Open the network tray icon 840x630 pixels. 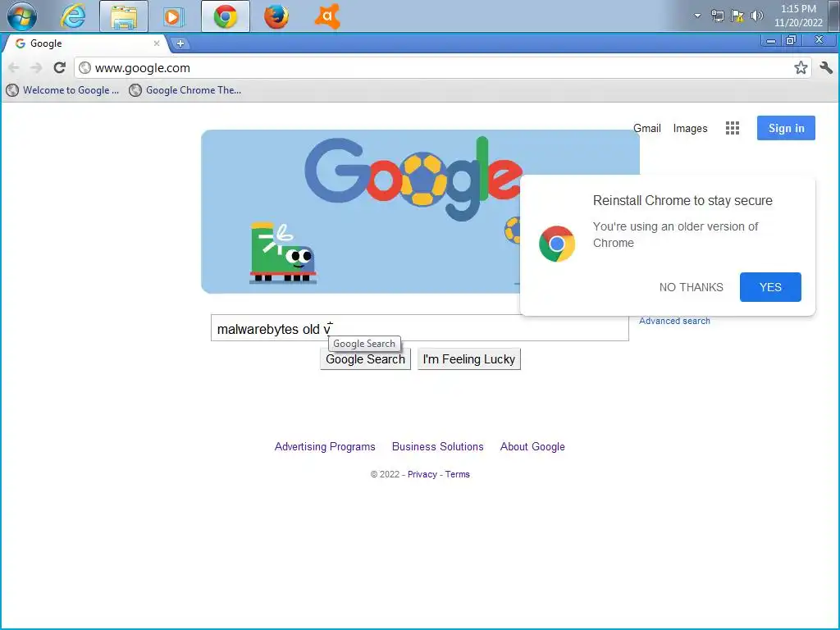[717, 16]
